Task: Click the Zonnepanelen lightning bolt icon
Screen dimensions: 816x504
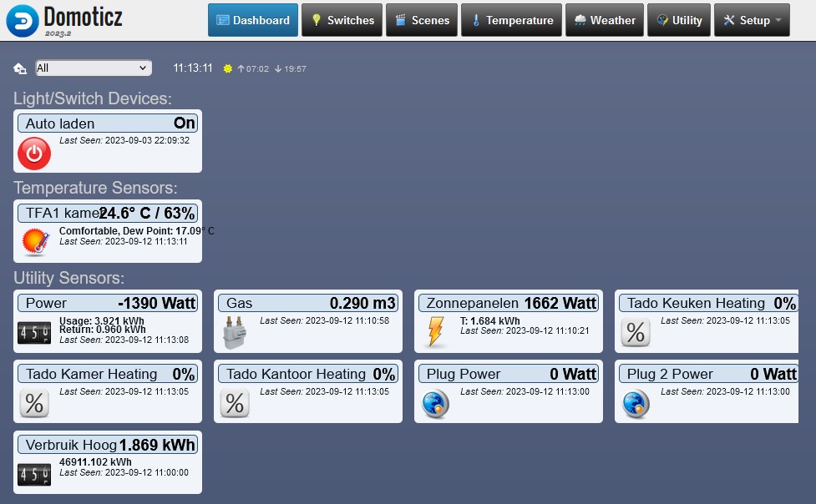Action: [436, 331]
